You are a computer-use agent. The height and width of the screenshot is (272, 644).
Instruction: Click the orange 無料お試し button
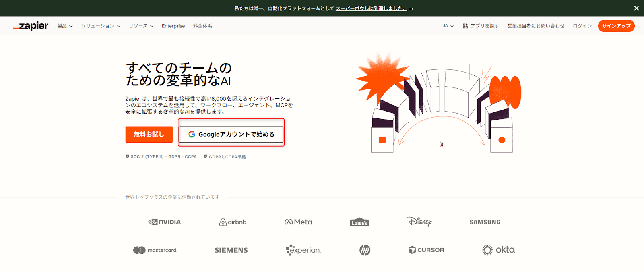(x=149, y=135)
